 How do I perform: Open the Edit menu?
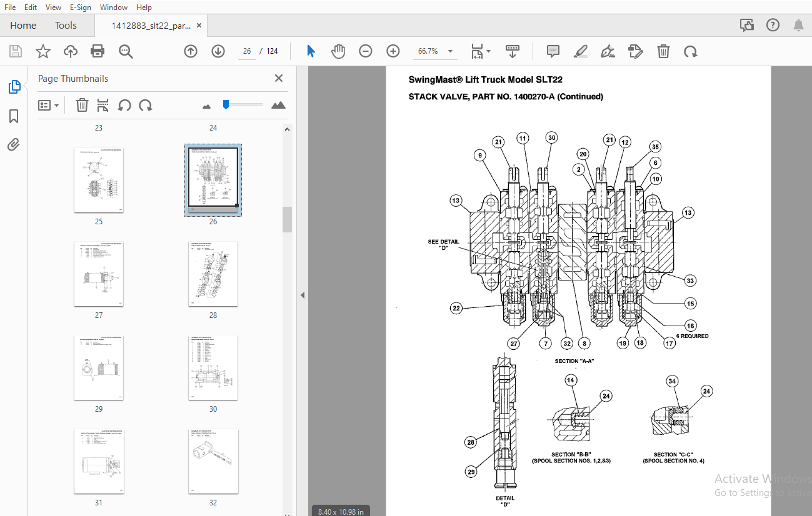pos(30,7)
